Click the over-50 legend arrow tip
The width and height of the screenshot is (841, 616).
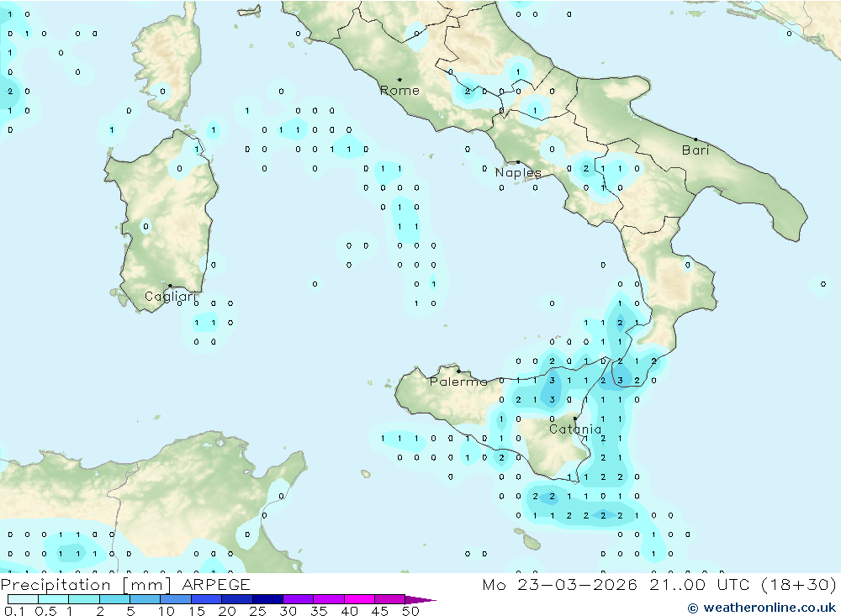tap(420, 600)
